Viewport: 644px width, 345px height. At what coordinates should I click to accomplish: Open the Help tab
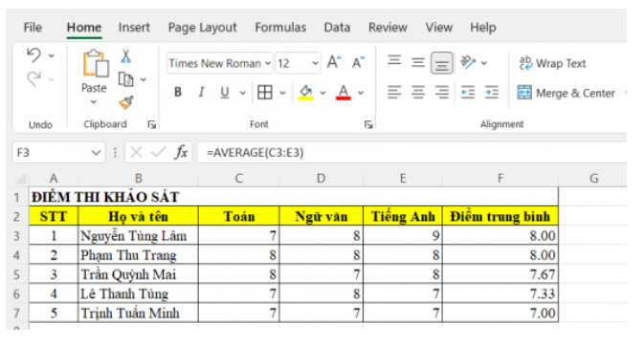483,28
